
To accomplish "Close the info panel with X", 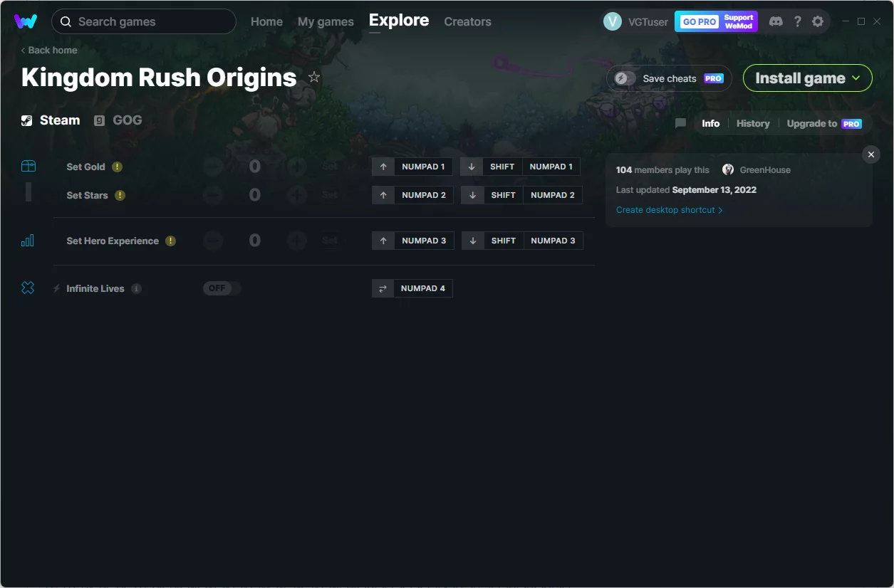I will click(870, 154).
